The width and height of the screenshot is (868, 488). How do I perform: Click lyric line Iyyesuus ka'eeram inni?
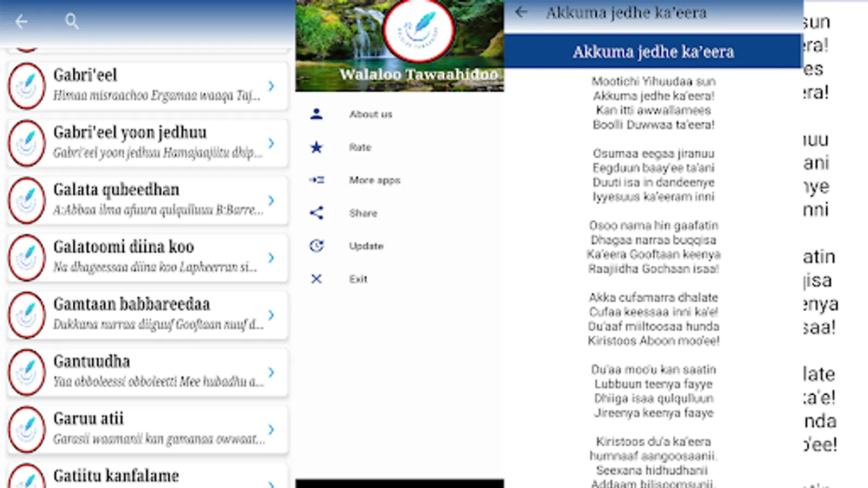tap(654, 197)
